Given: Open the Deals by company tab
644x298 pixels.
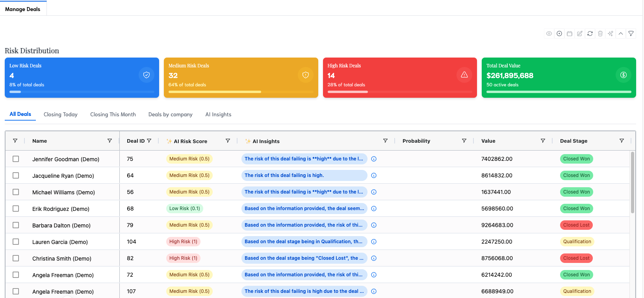Looking at the screenshot, I should click(170, 114).
